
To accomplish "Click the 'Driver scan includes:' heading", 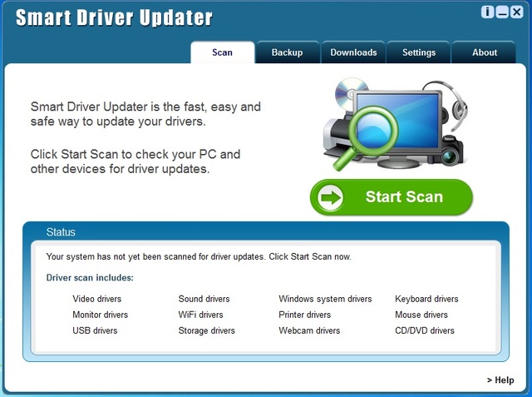I will point(90,278).
